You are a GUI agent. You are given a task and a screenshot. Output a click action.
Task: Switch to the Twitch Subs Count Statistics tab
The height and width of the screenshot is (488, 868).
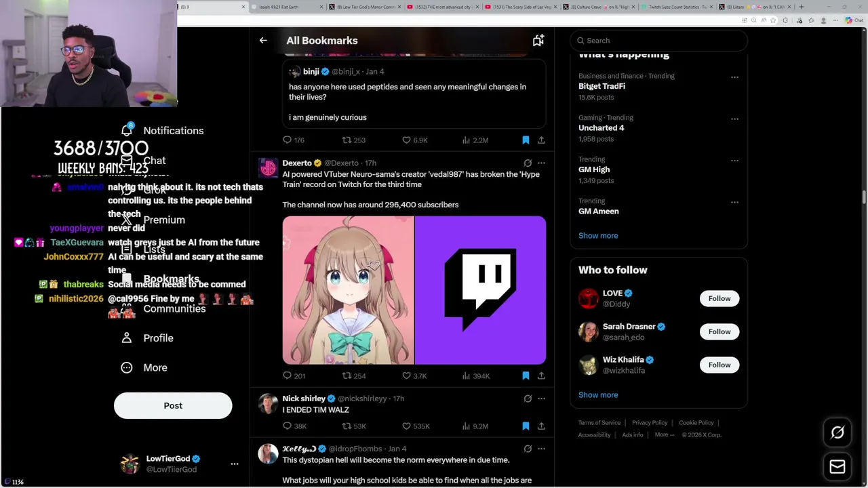coord(678,7)
